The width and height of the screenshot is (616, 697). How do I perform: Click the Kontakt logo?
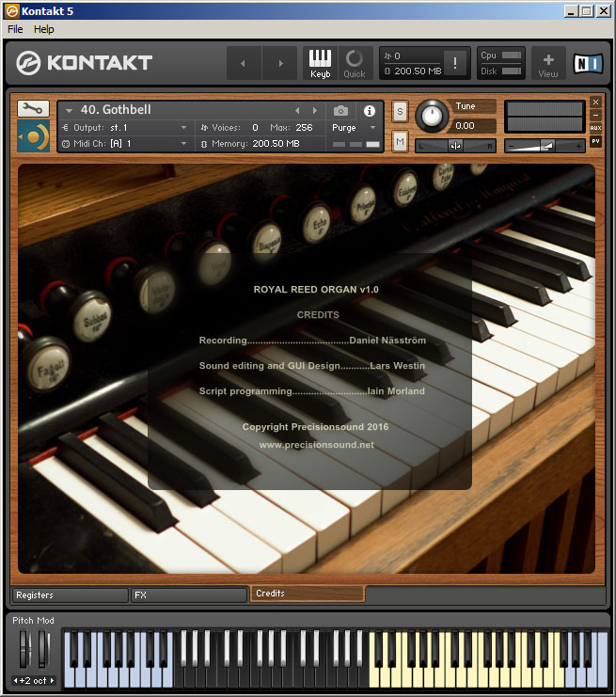[x=85, y=63]
